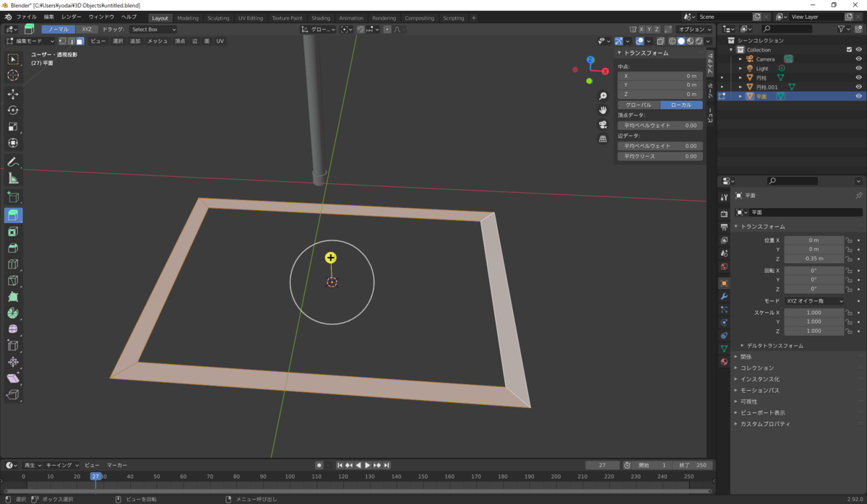Uncheck the Collection exclude checkbox
Image resolution: width=867 pixels, height=504 pixels.
(849, 50)
